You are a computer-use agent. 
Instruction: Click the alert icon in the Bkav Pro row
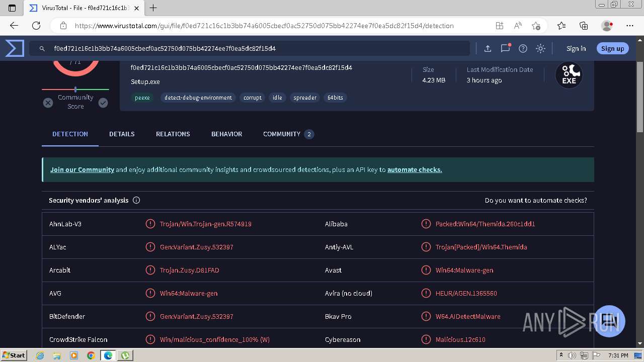tap(426, 316)
